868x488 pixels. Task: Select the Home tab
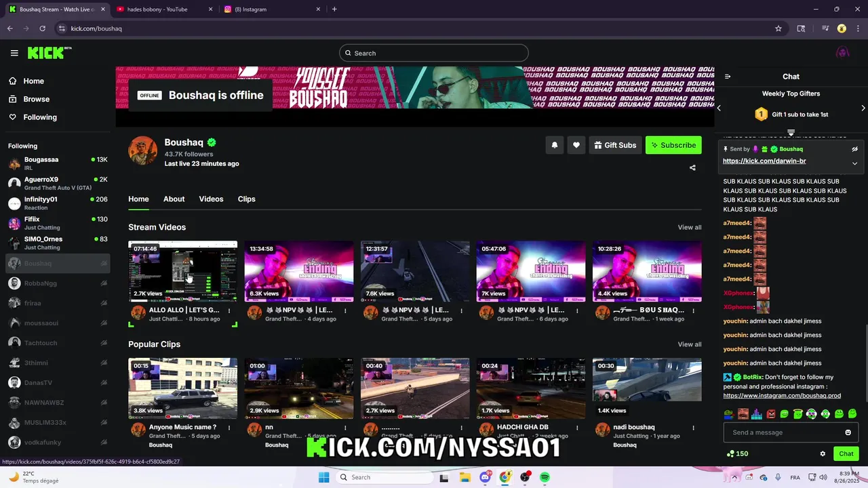coord(138,199)
